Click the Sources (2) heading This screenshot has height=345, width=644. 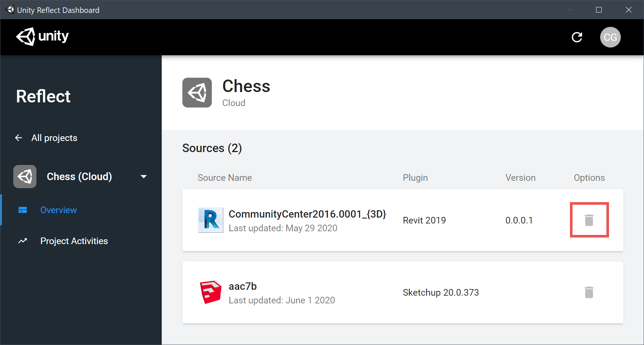click(x=212, y=148)
